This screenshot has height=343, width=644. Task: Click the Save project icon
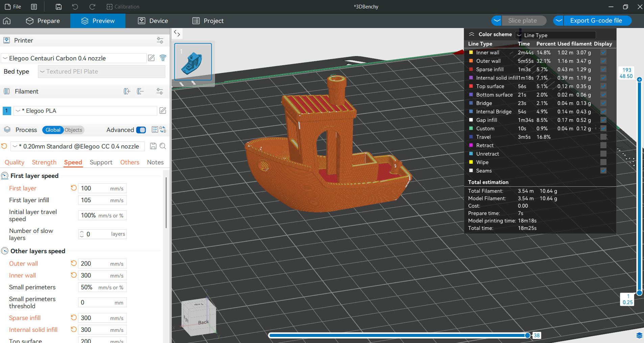(58, 7)
